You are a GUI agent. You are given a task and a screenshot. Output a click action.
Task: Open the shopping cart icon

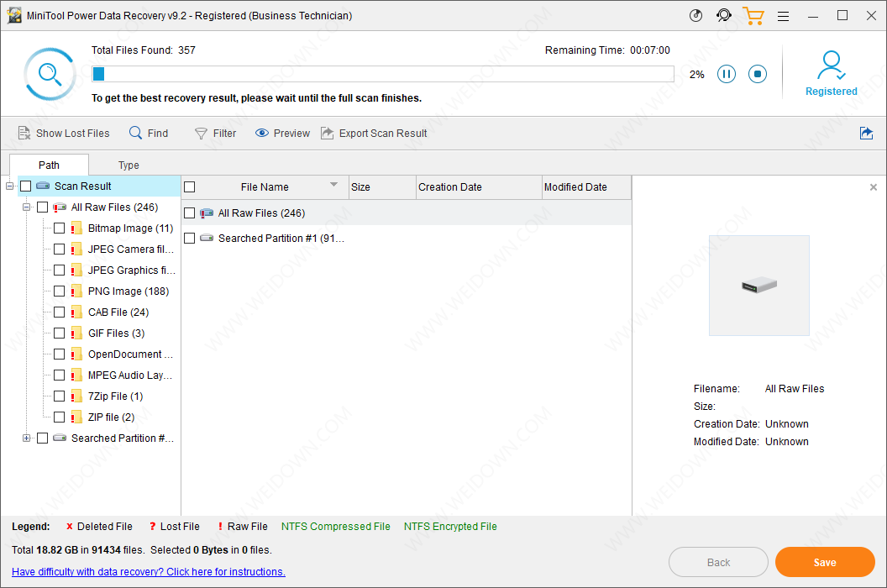753,15
